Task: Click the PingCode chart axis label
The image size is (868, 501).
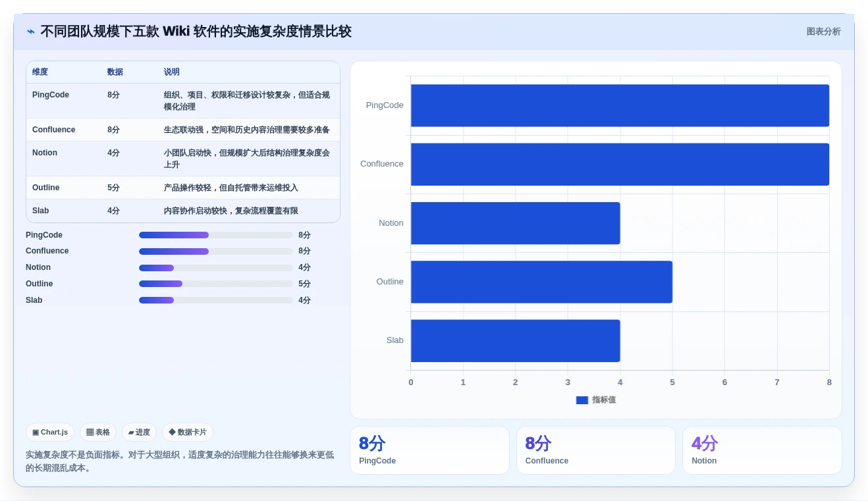Action: tap(385, 105)
